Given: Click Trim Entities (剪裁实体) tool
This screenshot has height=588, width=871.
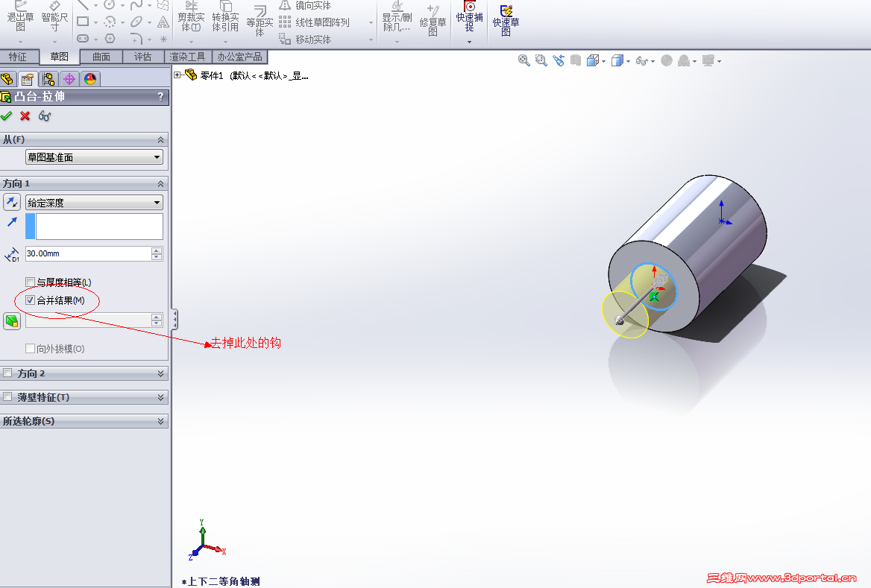Looking at the screenshot, I should pos(191,16).
